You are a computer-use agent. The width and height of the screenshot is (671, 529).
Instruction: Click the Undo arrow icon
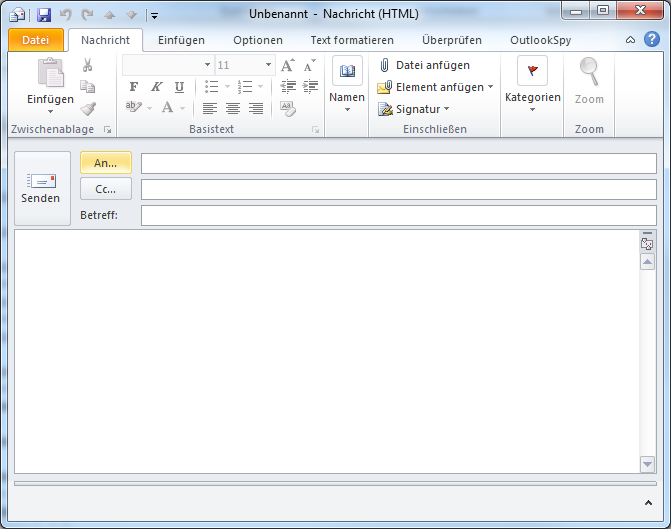click(65, 15)
